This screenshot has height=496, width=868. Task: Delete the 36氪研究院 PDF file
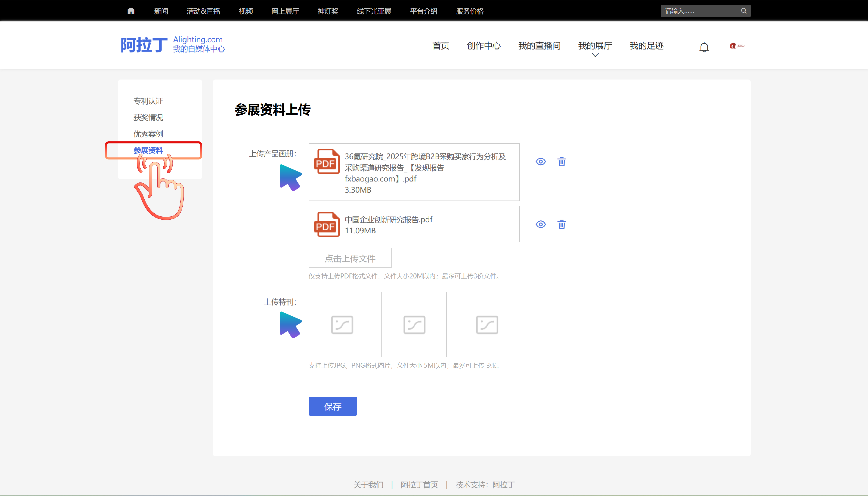click(562, 161)
